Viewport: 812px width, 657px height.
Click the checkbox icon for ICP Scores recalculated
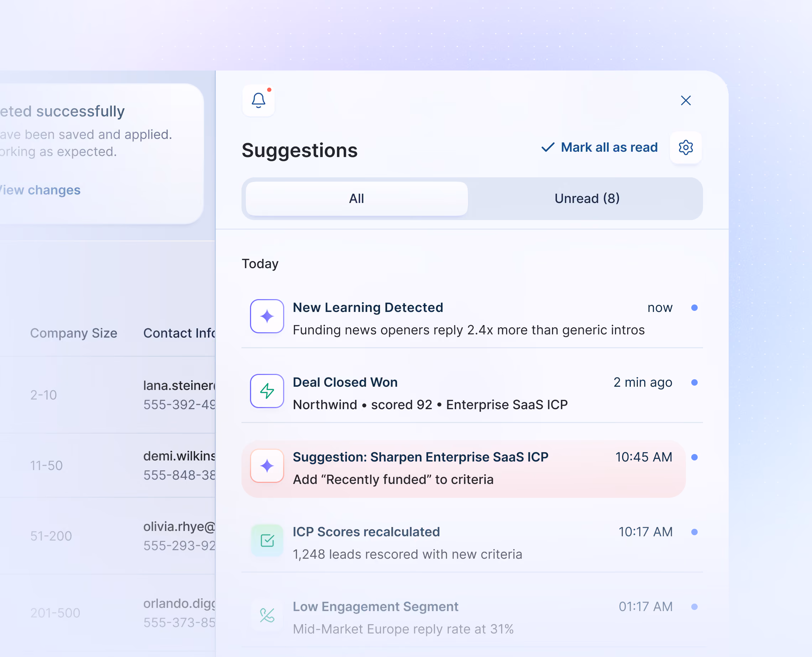tap(267, 541)
